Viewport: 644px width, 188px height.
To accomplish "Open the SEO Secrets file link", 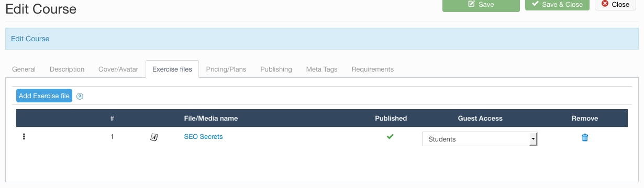I will [203, 137].
